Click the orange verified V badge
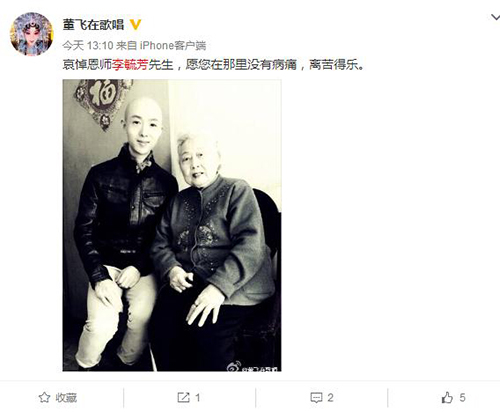Viewport: 500px width, 412px height. [135, 25]
